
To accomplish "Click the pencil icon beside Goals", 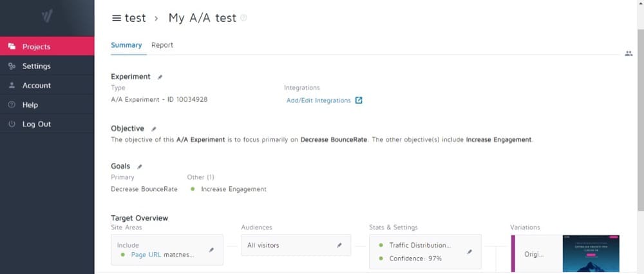I will tap(140, 166).
